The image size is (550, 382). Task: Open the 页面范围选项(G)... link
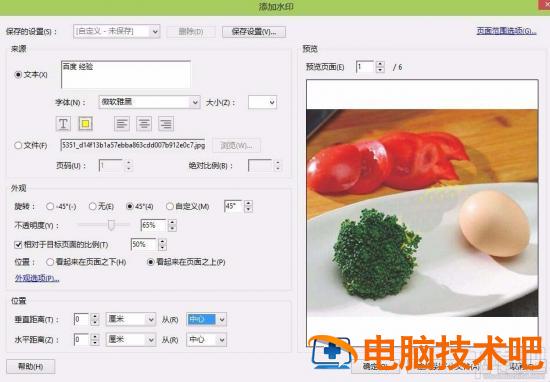(x=507, y=31)
